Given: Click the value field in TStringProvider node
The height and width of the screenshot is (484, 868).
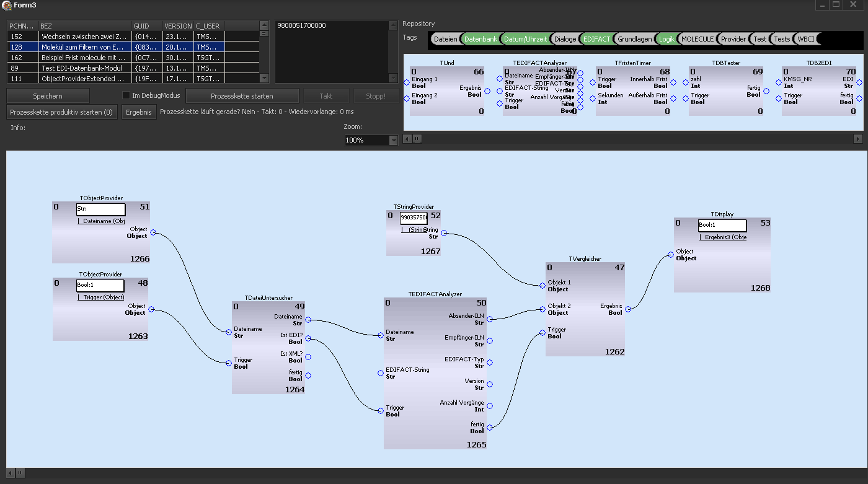Looking at the screenshot, I should [x=414, y=218].
